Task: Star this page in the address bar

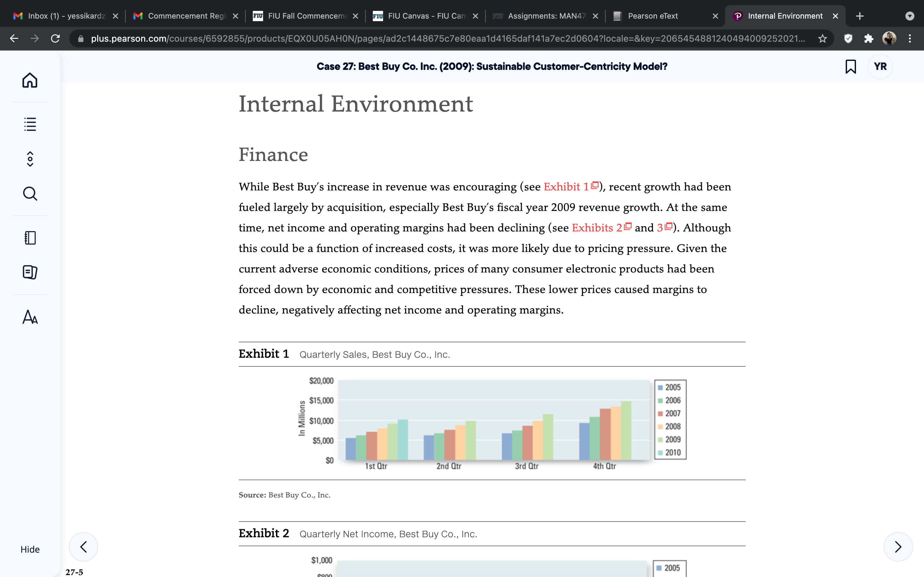Action: point(822,38)
